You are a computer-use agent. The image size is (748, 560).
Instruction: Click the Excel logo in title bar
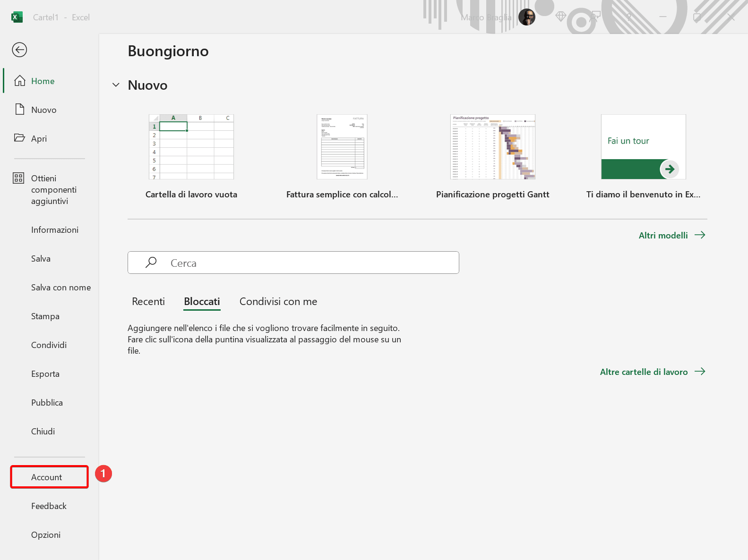click(x=17, y=17)
